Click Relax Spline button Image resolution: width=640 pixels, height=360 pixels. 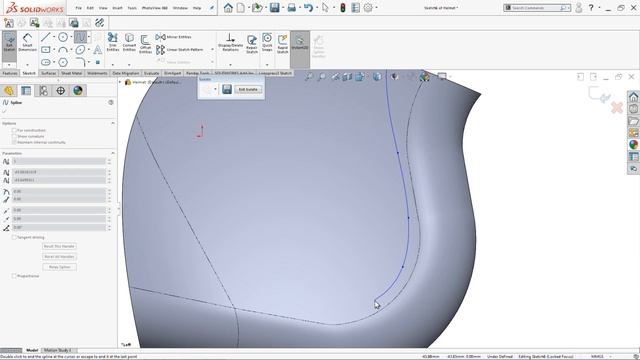[59, 267]
